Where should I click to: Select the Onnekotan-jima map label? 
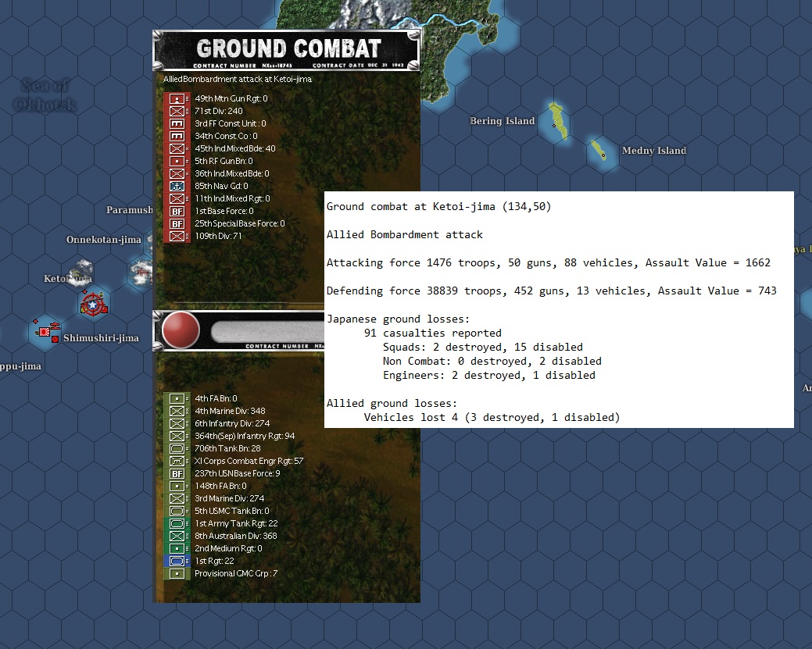point(104,240)
